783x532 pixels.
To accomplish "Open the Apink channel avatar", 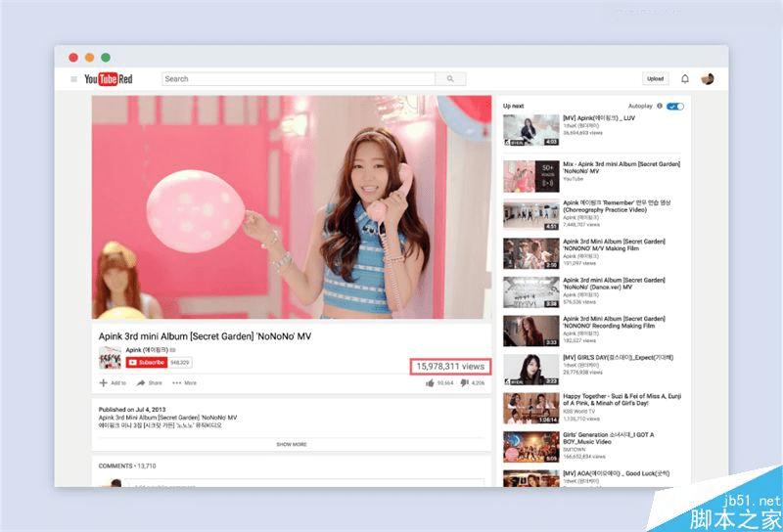I will click(x=110, y=358).
